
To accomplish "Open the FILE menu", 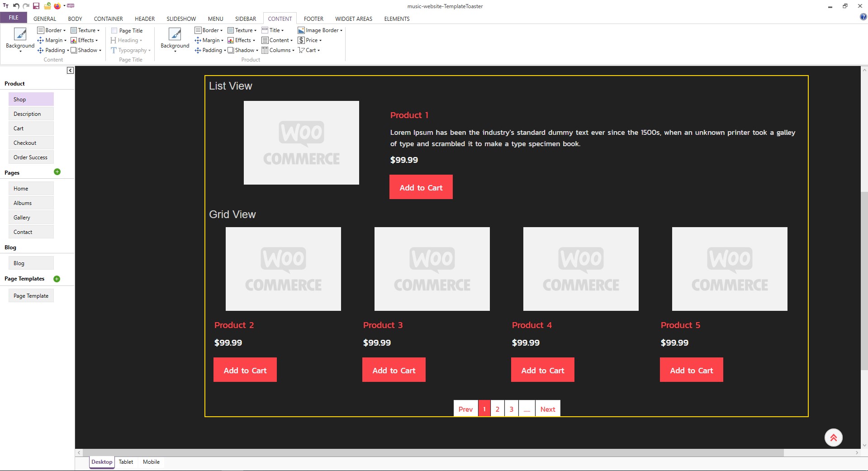I will pyautogui.click(x=14, y=18).
